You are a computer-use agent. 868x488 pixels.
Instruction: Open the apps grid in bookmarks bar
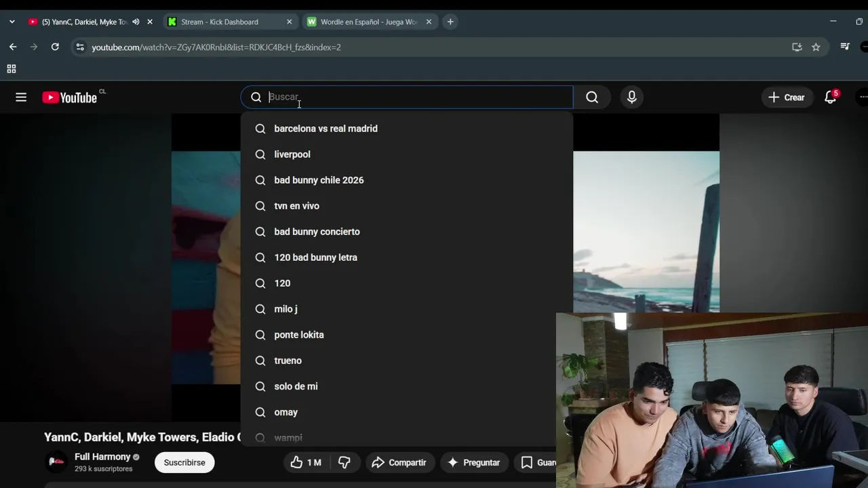click(12, 68)
